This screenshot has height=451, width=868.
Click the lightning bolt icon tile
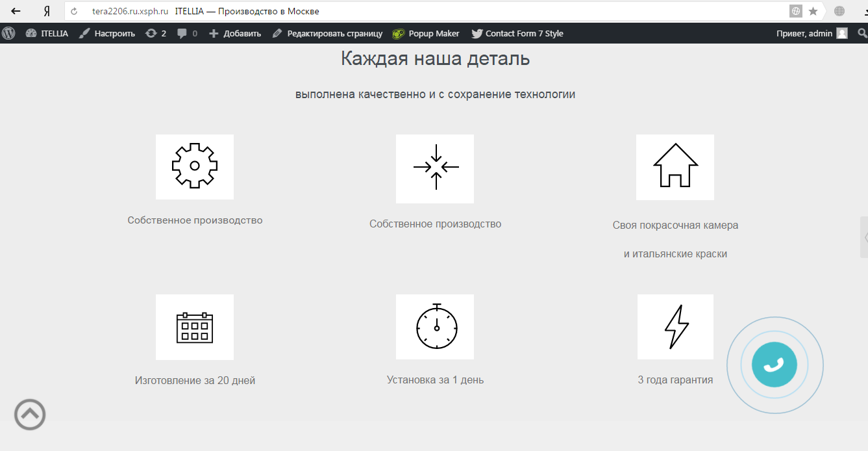[675, 327]
